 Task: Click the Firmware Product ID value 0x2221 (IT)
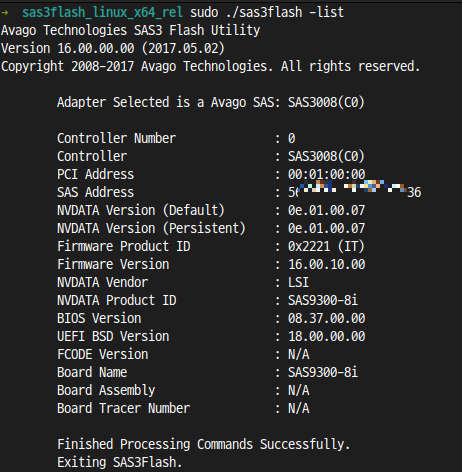[326, 246]
